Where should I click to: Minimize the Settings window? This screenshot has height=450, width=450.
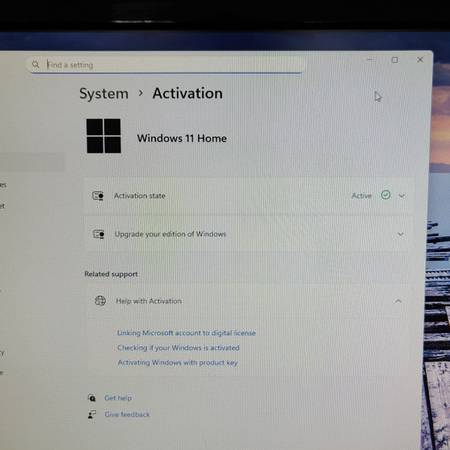pos(369,60)
